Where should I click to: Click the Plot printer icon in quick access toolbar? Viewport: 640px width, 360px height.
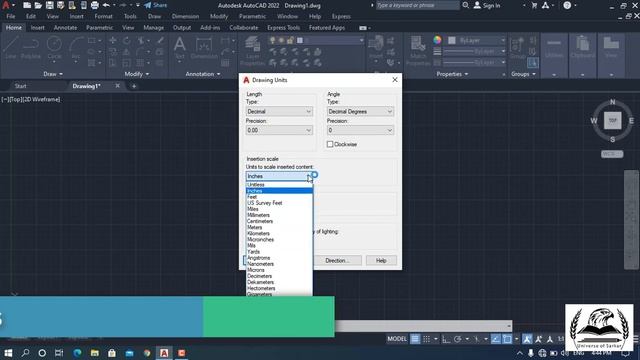coord(95,5)
